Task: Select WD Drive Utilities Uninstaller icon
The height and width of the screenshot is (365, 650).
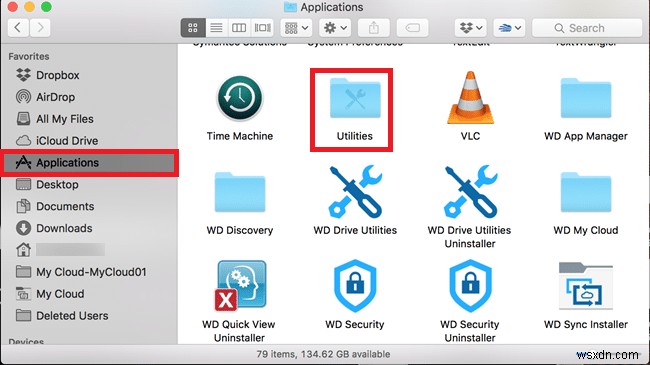Action: (470, 192)
